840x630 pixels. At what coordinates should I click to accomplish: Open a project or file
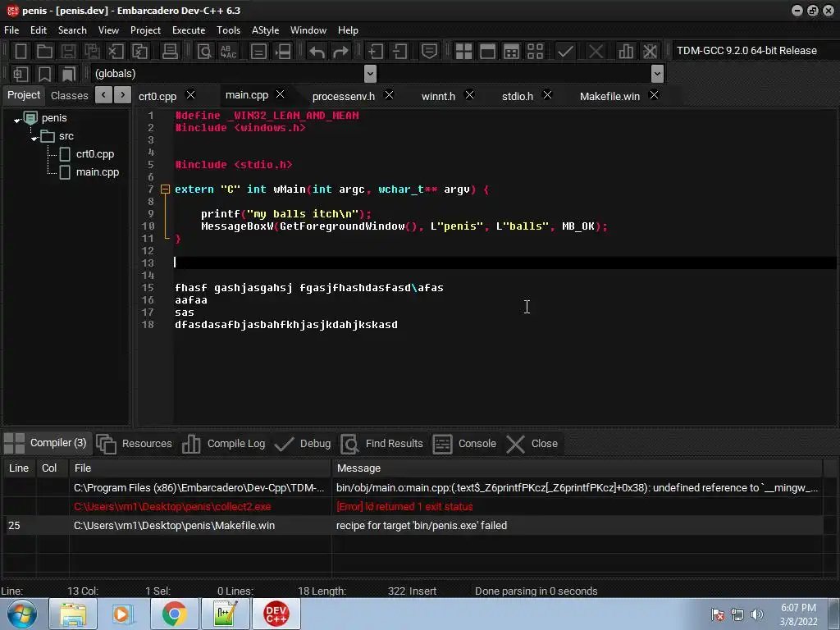(x=44, y=52)
